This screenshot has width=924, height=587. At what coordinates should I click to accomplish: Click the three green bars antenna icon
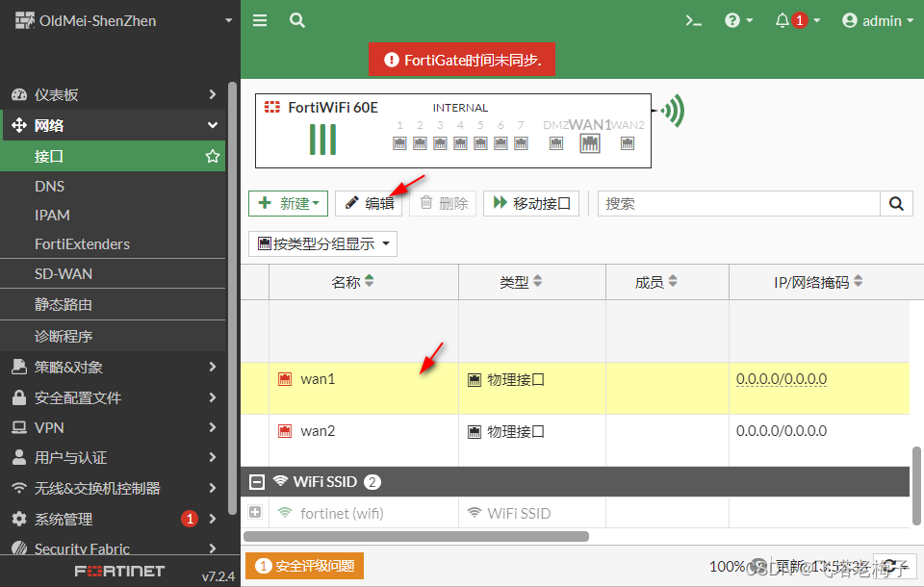click(x=323, y=140)
